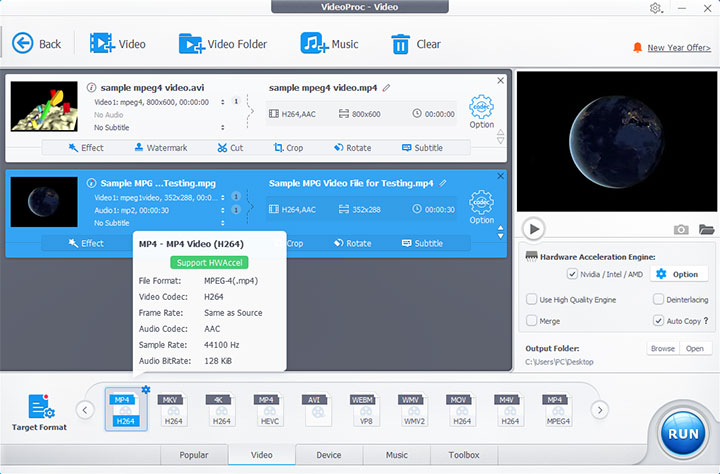720x474 pixels.
Task: Open the output folder icon under preview
Action: tap(706, 229)
